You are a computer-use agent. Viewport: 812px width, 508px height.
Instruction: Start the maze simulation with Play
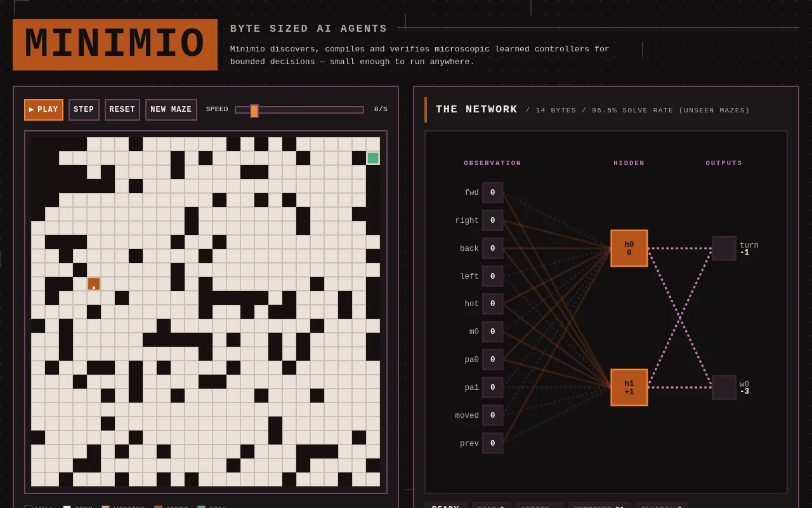44,110
